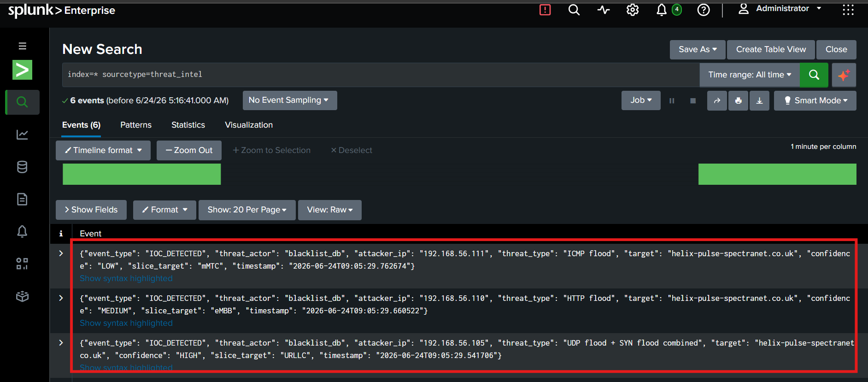Image resolution: width=868 pixels, height=382 pixels.
Task: Open the red alert warning icon
Action: (545, 10)
